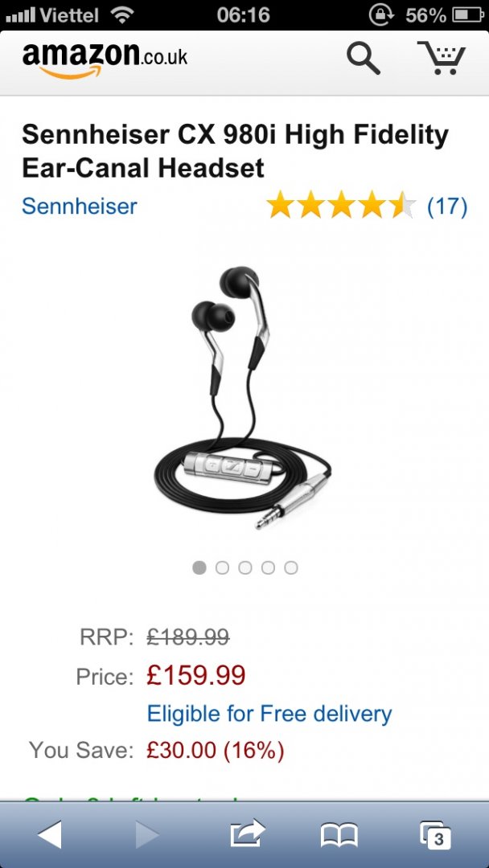489x868 pixels.
Task: Open the tabs switcher showing 3
Action: click(435, 835)
